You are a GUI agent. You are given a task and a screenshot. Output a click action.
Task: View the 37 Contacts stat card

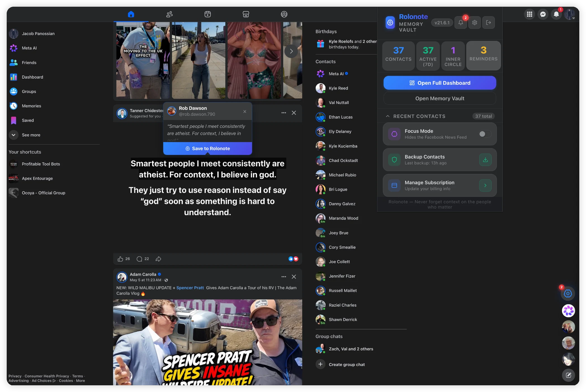click(398, 56)
